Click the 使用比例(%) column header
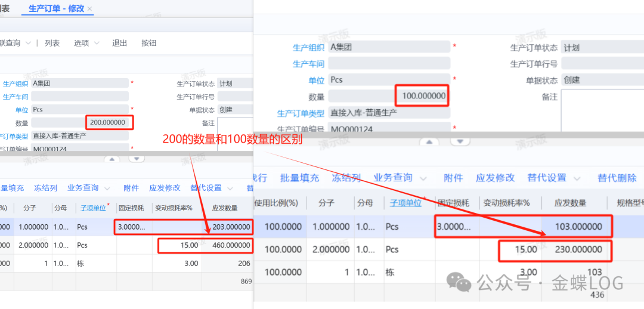The height and width of the screenshot is (309, 644). click(275, 203)
